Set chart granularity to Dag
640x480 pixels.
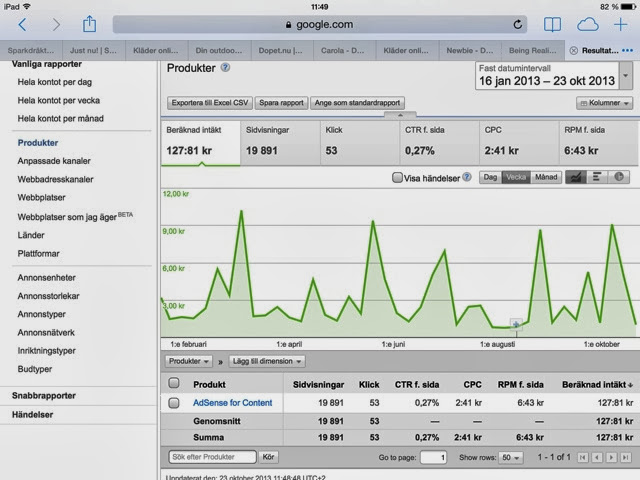tap(490, 177)
